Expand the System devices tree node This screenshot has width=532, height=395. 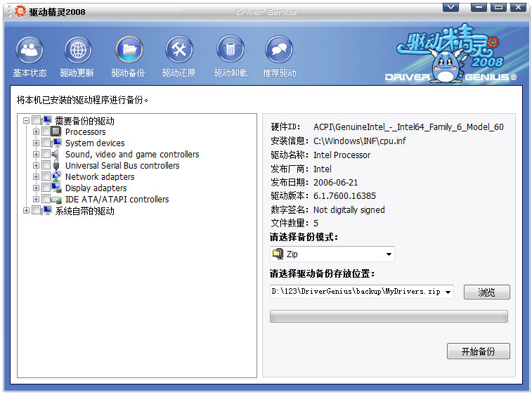click(x=37, y=143)
